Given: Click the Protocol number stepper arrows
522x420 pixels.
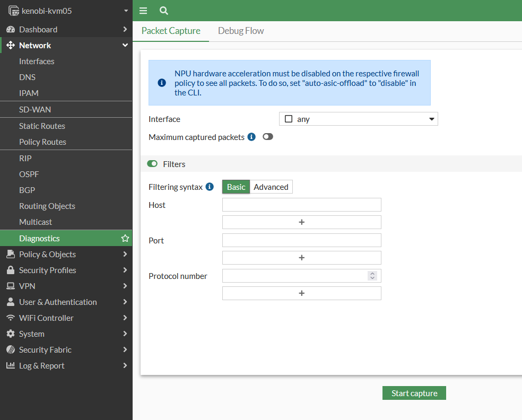Looking at the screenshot, I should tap(372, 276).
